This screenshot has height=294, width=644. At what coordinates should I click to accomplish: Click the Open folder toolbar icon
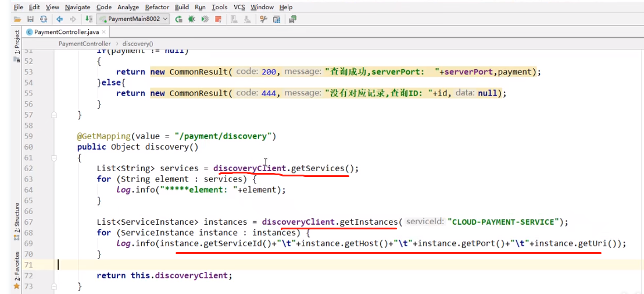tap(17, 19)
